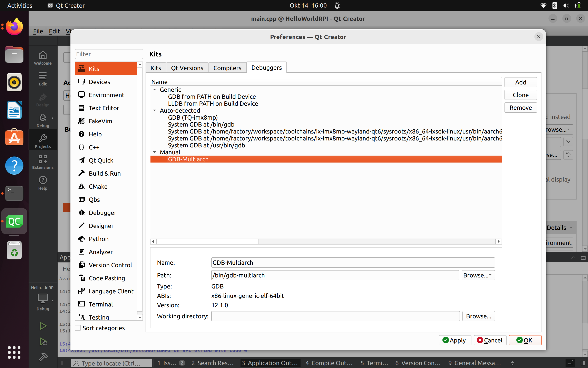Select System GDB at /usr/bin/gdb
The width and height of the screenshot is (588, 368).
[206, 145]
